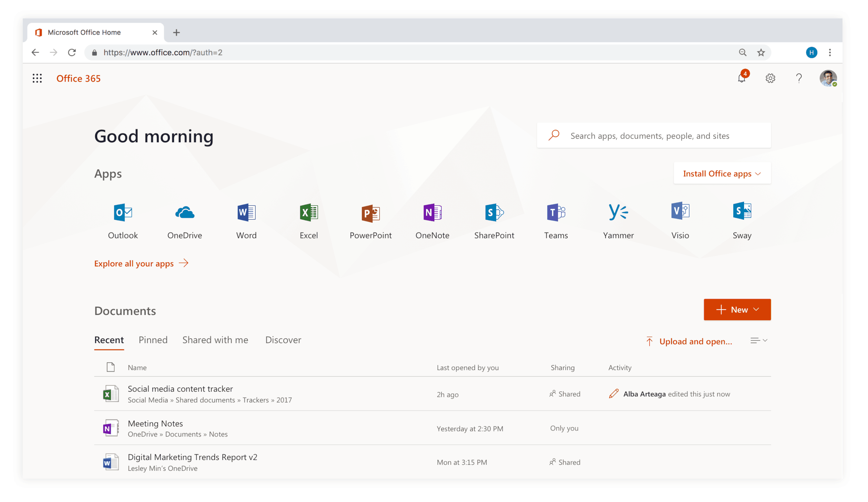868x502 pixels.
Task: Click the Office search box
Action: click(x=654, y=136)
